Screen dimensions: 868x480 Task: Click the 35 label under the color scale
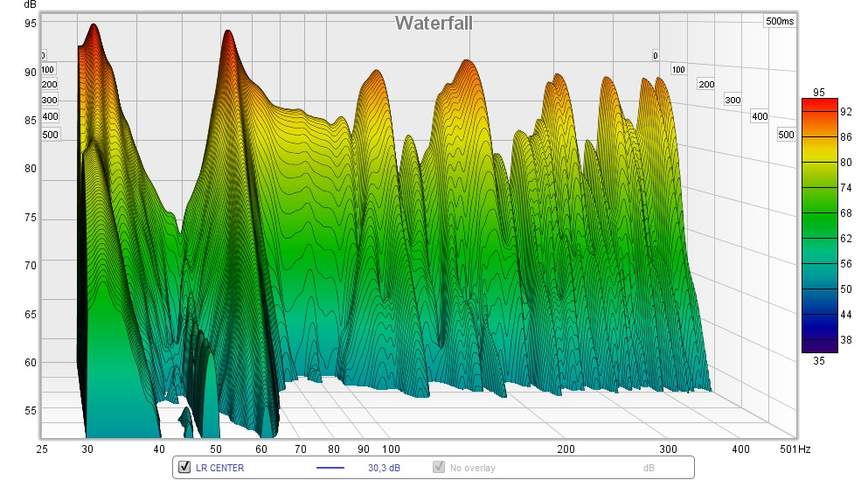point(819,361)
